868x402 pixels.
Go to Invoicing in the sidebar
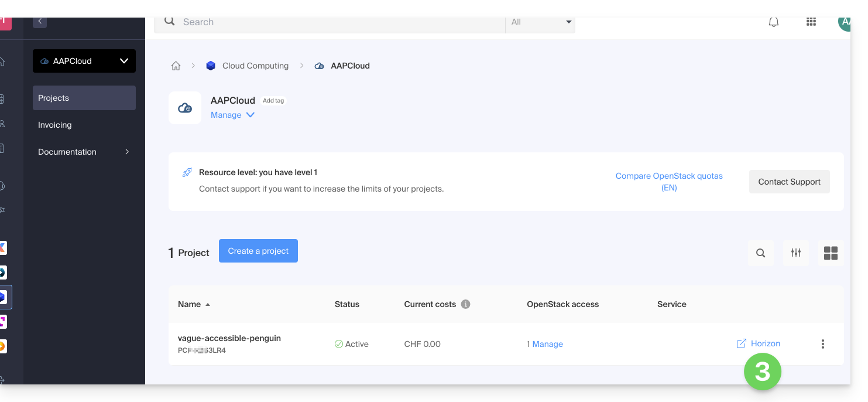click(x=55, y=125)
